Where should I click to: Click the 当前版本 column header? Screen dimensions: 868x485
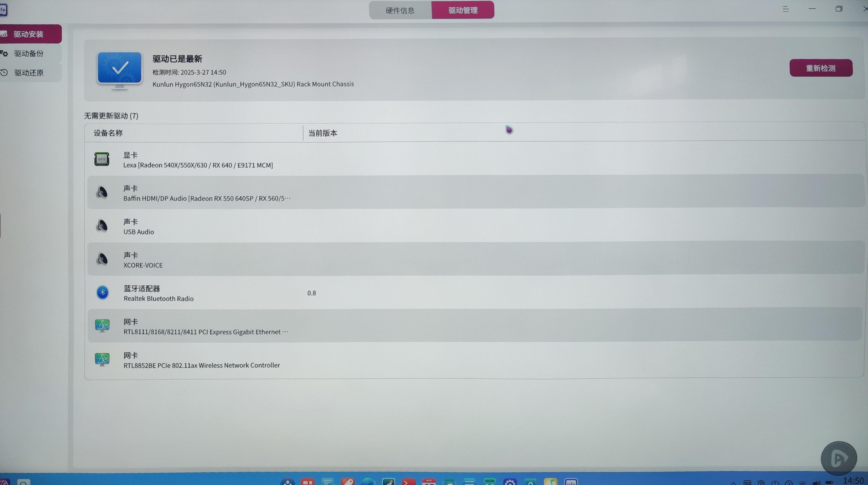(x=322, y=133)
